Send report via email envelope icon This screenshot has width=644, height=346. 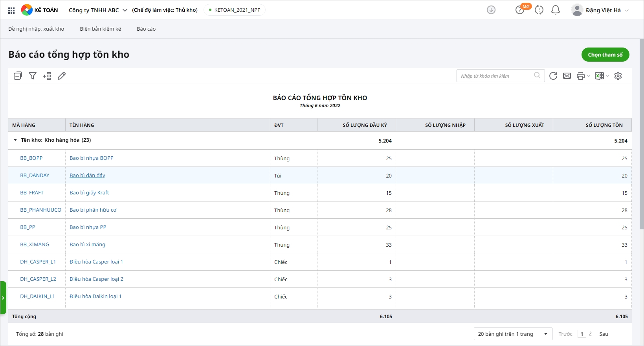pos(567,76)
